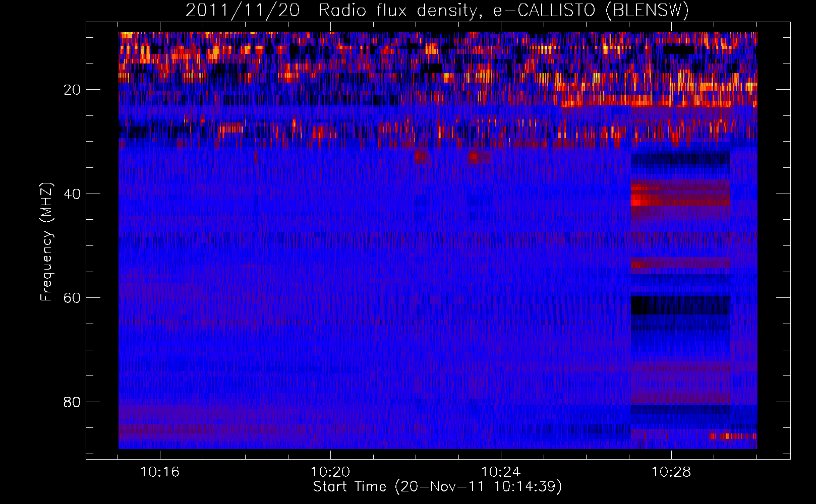Screen dimensions: 816x504
Task: Click the dark absorption band near 60 MHz
Action: click(x=680, y=305)
